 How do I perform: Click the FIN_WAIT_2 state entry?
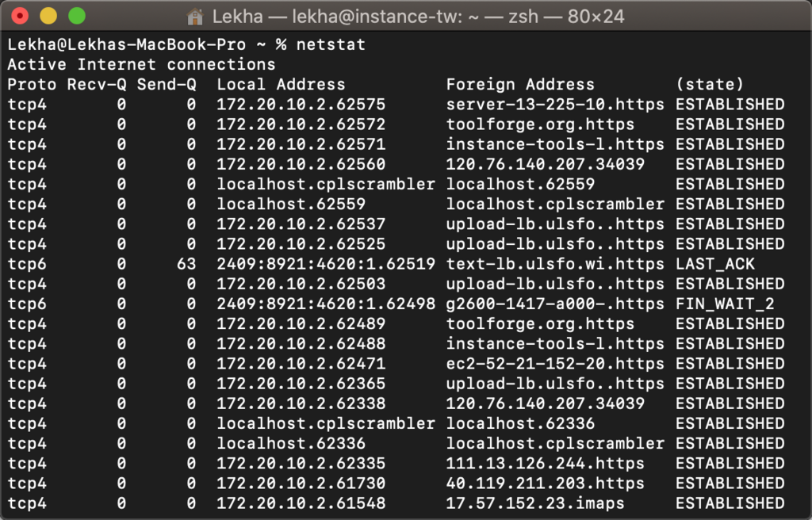click(725, 304)
